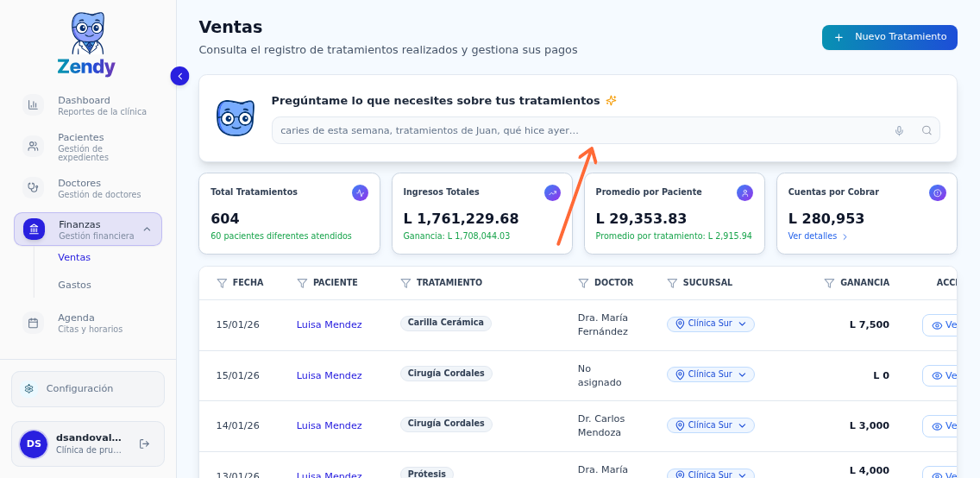Click Ver button in the L 0 row
This screenshot has height=478, width=980.
coord(940,375)
